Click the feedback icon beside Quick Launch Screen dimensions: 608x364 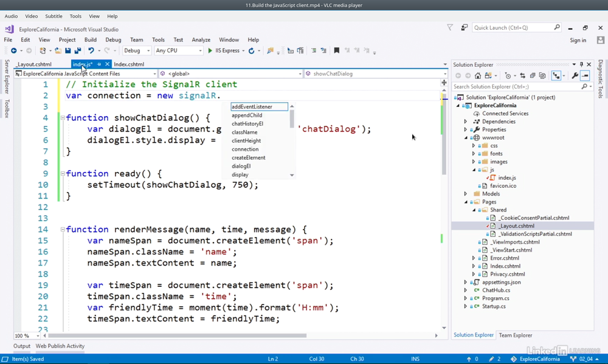point(464,27)
